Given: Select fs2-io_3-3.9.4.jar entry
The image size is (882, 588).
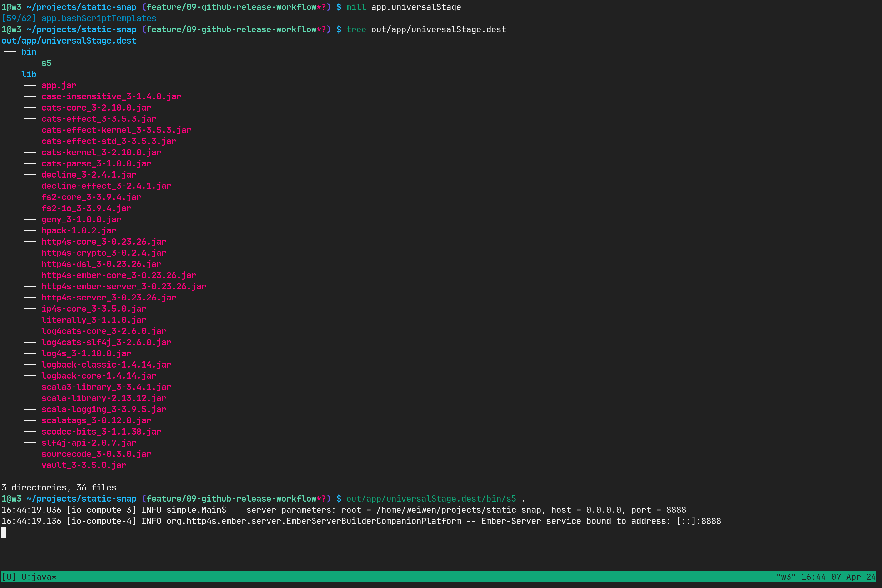Looking at the screenshot, I should pos(86,208).
